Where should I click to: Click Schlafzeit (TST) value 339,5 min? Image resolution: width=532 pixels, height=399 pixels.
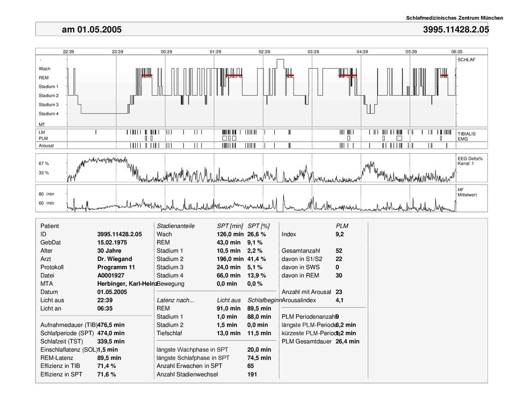111,341
